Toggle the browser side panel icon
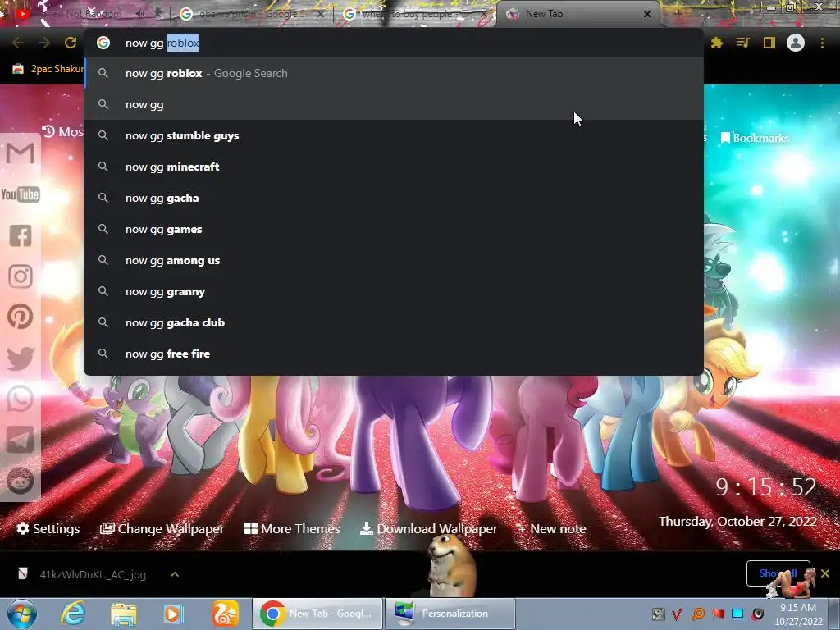The image size is (840, 630). tap(769, 43)
